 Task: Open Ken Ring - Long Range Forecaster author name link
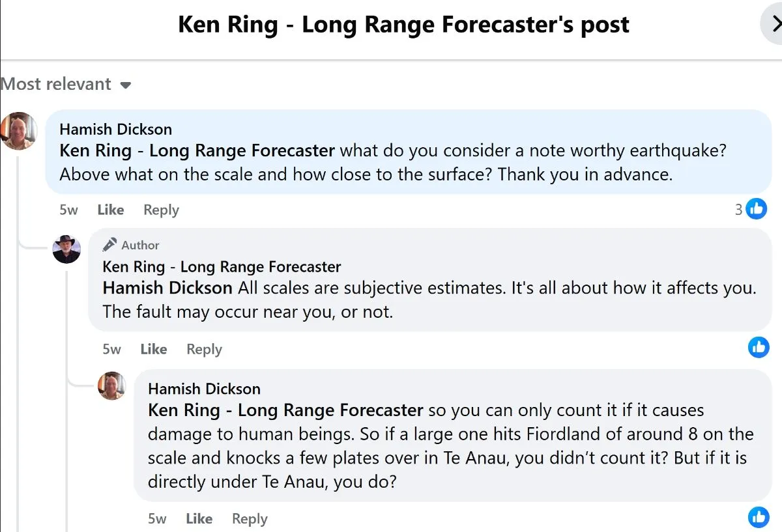click(x=222, y=266)
